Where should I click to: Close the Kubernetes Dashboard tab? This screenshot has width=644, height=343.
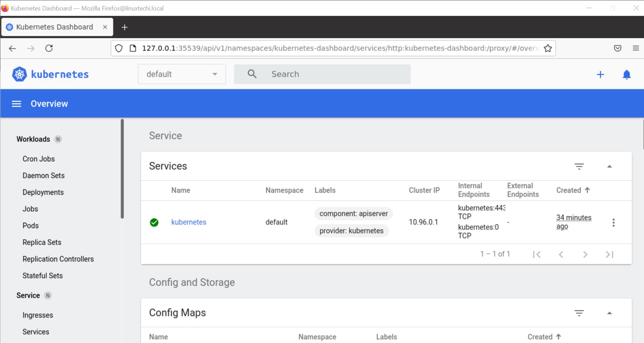click(105, 27)
